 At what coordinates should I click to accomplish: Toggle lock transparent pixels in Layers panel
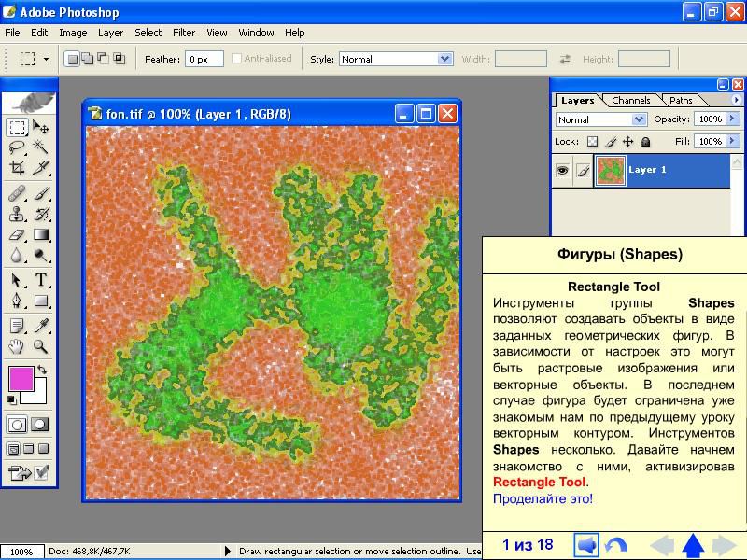(x=591, y=142)
